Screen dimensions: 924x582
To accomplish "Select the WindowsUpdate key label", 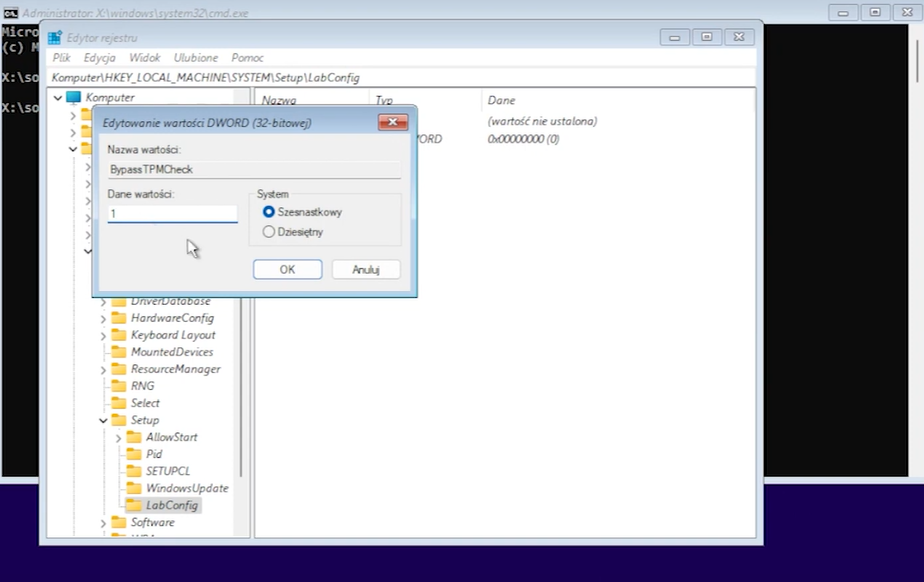I will pos(187,488).
